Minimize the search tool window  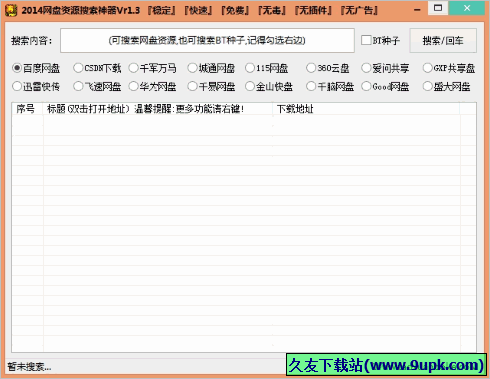417,9
